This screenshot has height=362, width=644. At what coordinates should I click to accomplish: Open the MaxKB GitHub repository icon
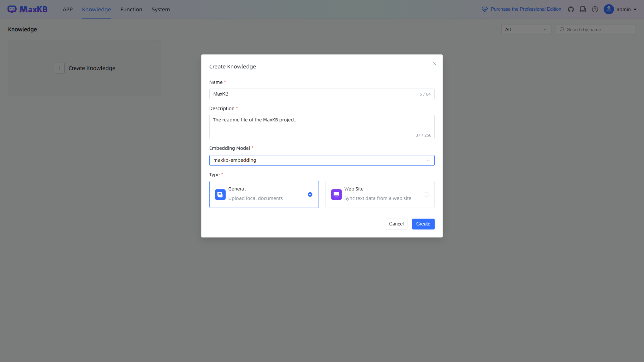571,9
